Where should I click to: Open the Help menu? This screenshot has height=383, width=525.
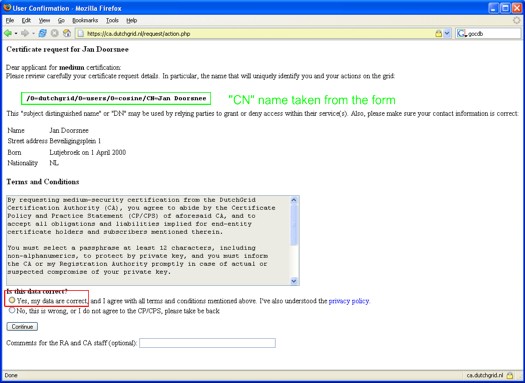[x=132, y=20]
